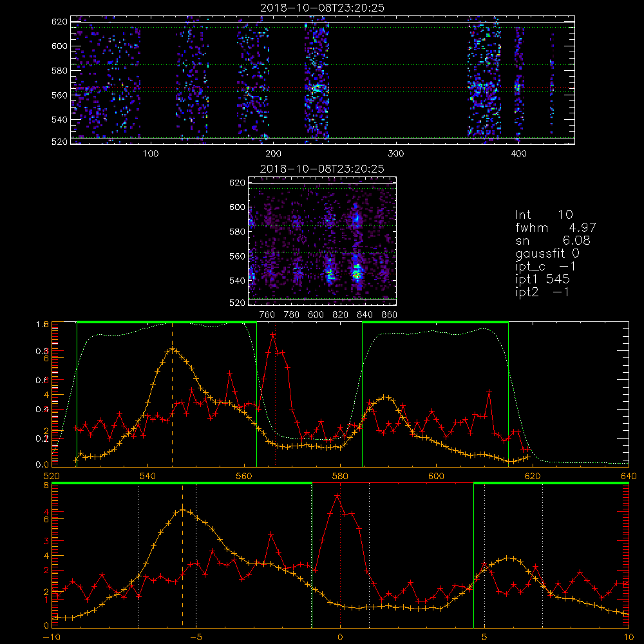Click the tallest red peak in bottom plot
This screenshot has height=644, width=644.
[337, 496]
